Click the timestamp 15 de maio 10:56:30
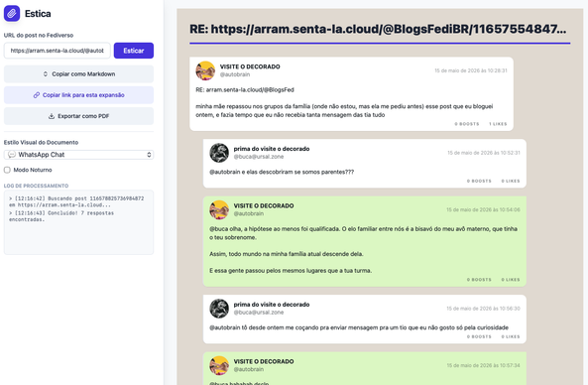 pyautogui.click(x=483, y=309)
